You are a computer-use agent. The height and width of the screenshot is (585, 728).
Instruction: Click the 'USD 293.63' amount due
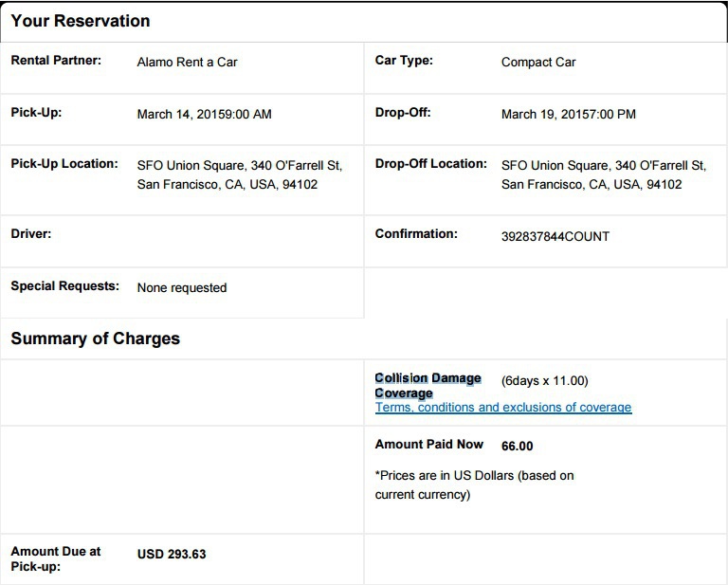[x=172, y=552]
